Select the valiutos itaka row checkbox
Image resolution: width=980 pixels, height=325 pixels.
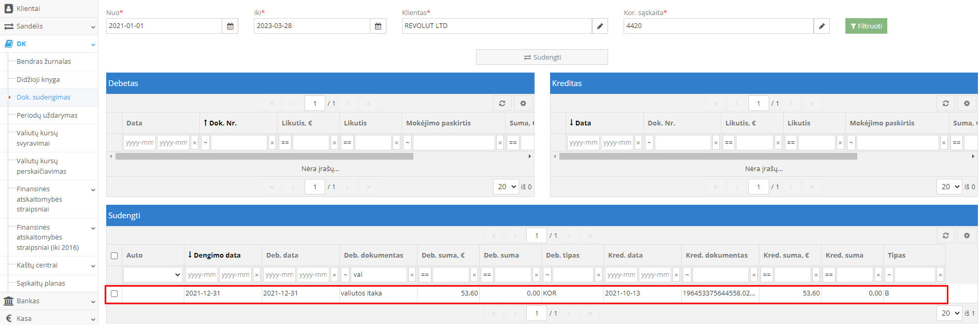(114, 293)
